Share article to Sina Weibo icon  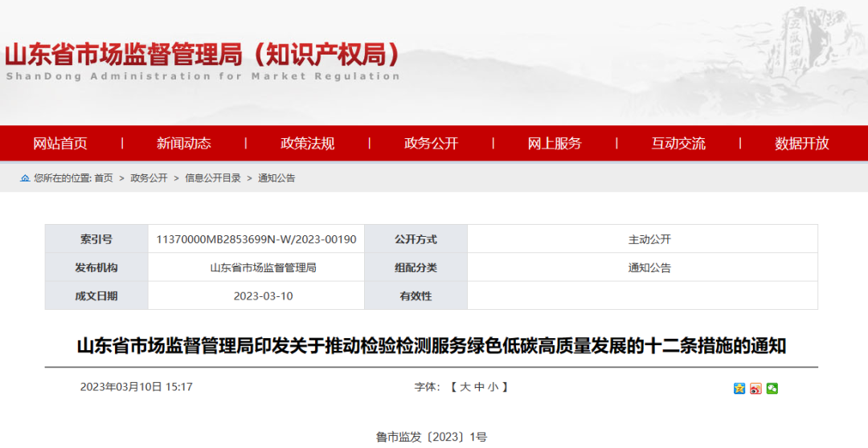click(755, 389)
